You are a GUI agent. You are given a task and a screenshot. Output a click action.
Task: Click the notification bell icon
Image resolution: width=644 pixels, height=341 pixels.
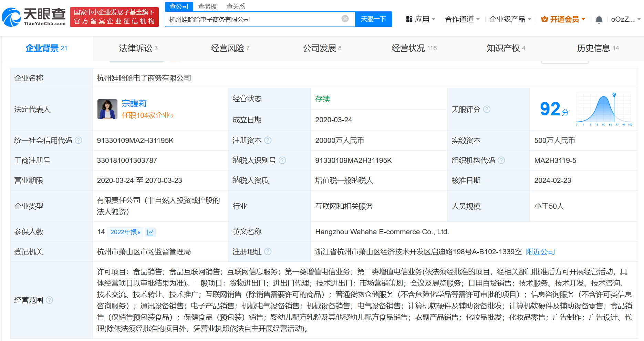(599, 19)
